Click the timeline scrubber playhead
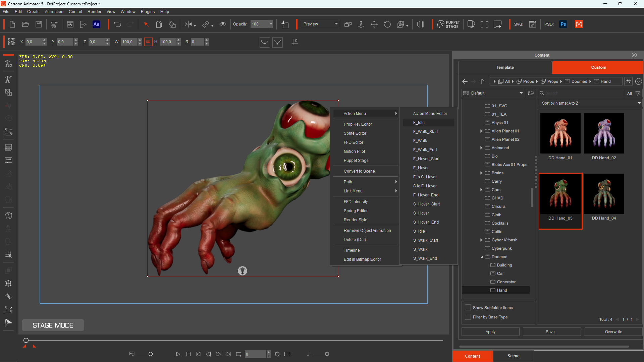Screen dimensions: 644x362 pos(26,340)
